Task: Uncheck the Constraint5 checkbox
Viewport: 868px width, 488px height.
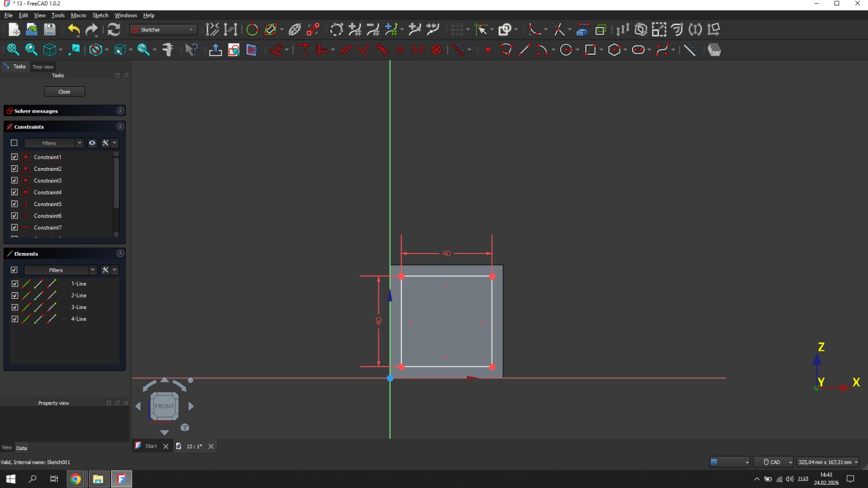Action: tap(15, 204)
